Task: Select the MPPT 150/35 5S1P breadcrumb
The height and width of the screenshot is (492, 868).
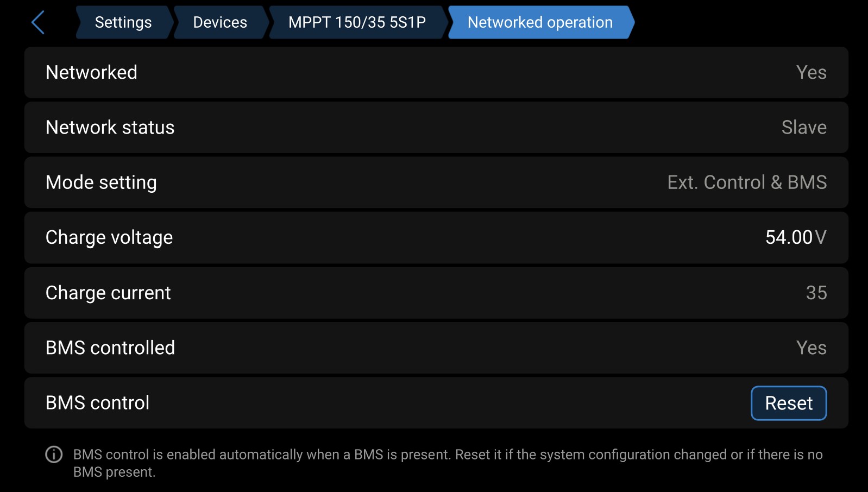Action: pos(357,23)
